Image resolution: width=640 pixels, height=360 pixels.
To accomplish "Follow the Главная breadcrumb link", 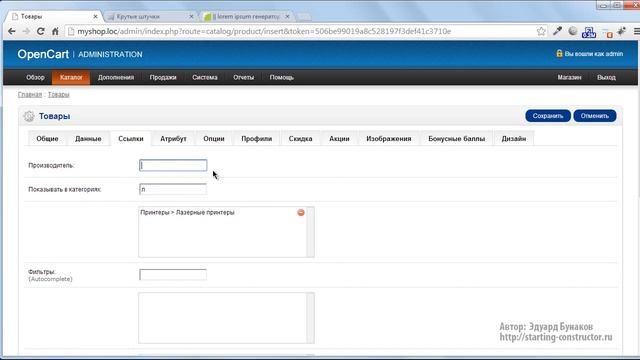I will pos(30,95).
